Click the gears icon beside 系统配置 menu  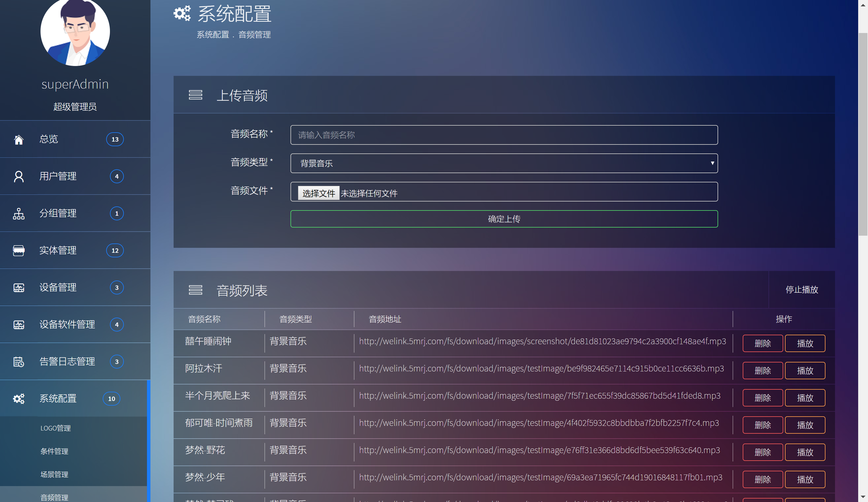click(19, 399)
